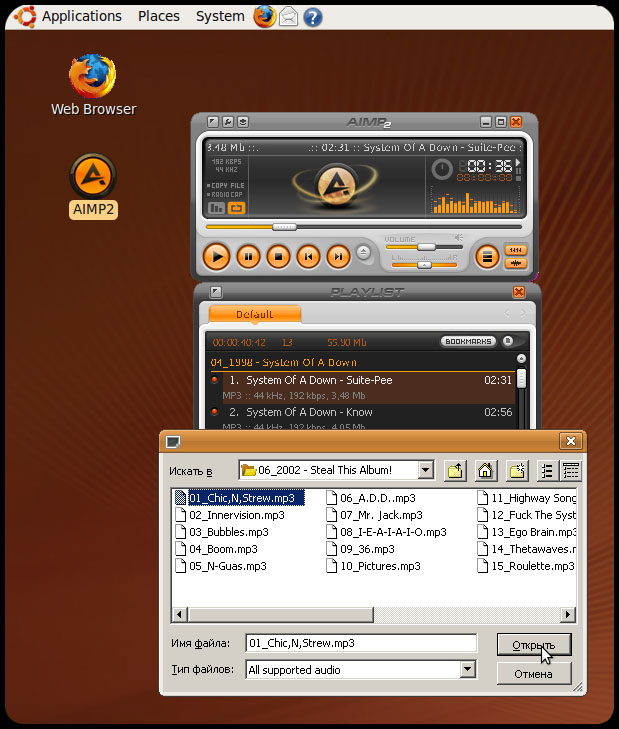The height and width of the screenshot is (729, 619).
Task: Click the Отмена button
Action: [534, 674]
